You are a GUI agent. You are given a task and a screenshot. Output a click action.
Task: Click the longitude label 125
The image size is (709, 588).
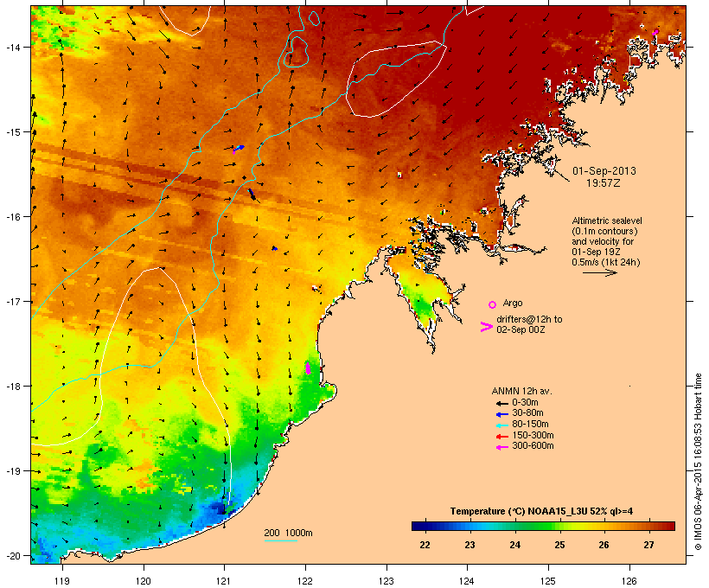point(548,581)
